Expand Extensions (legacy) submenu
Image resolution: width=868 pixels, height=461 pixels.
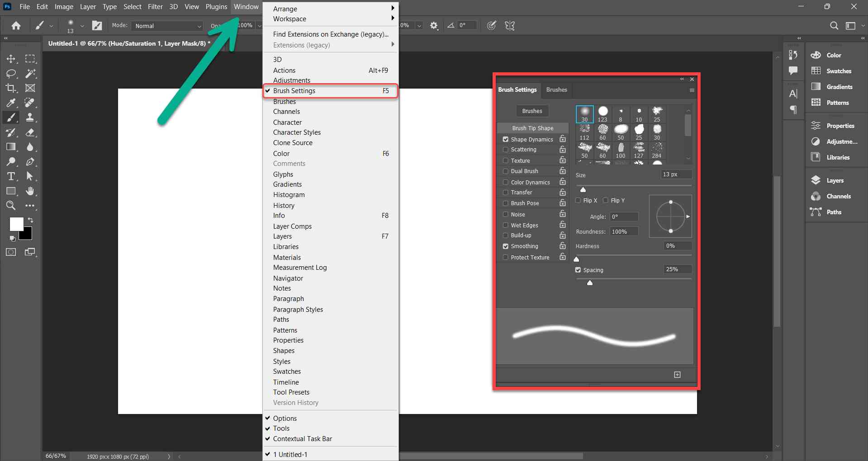(x=331, y=45)
